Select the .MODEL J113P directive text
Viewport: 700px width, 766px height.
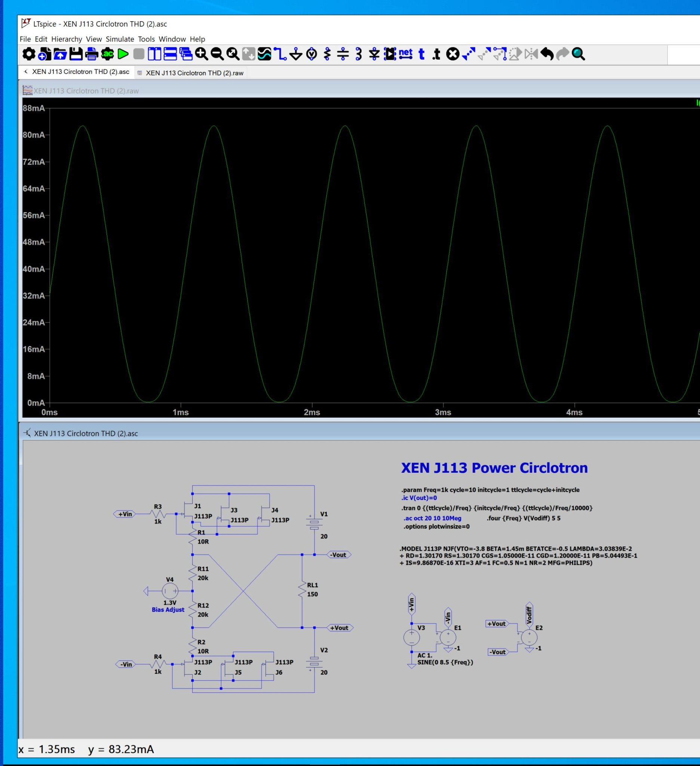pos(518,556)
